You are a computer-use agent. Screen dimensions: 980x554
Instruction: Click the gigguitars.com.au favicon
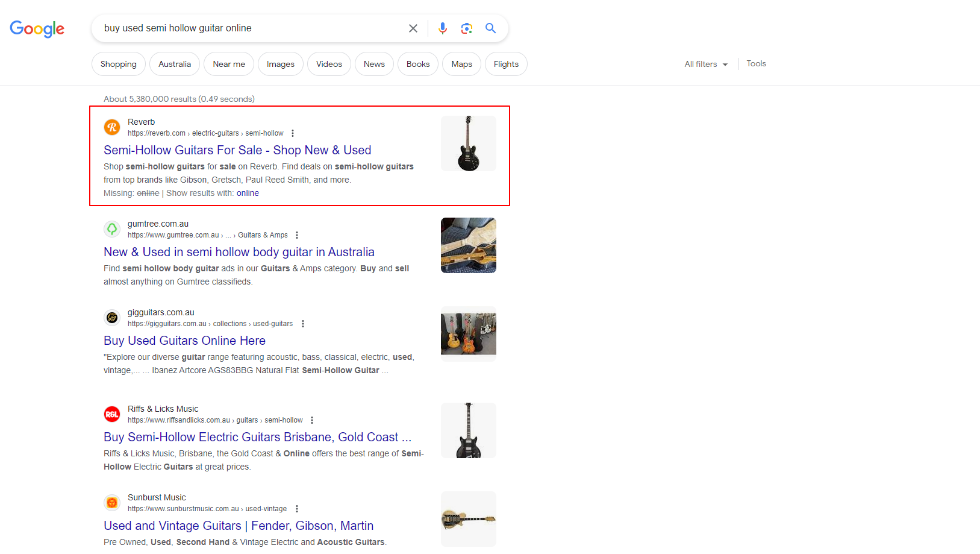click(x=112, y=318)
